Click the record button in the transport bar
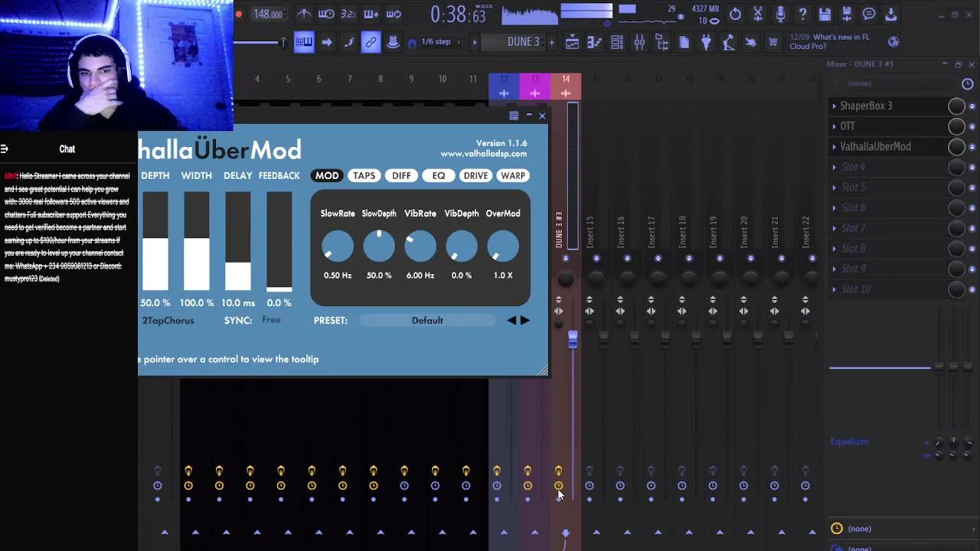The height and width of the screenshot is (551, 980). [x=239, y=14]
